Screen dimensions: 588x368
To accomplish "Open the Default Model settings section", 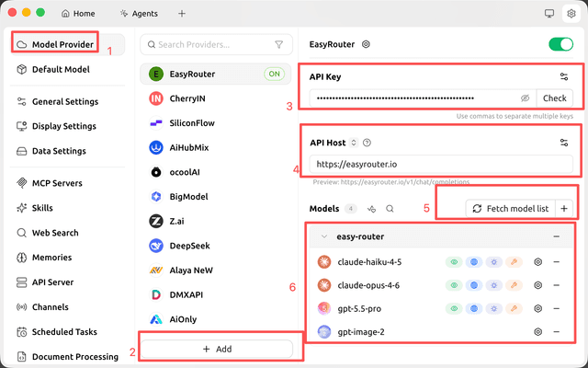I will [67, 70].
